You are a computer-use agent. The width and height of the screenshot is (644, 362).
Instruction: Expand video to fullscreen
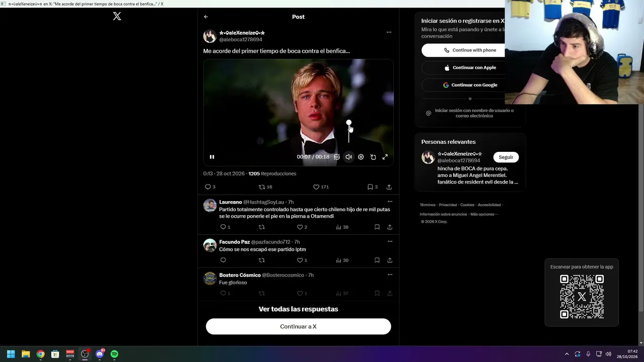point(385,157)
